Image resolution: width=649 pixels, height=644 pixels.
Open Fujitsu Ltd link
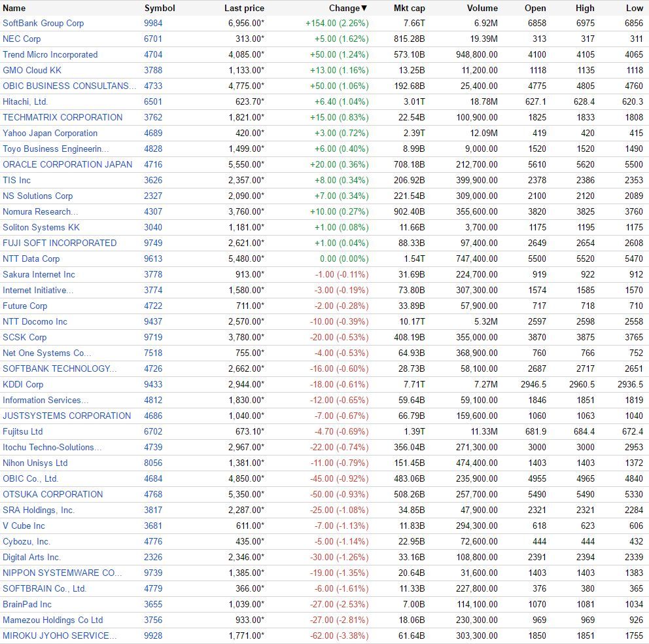click(x=22, y=431)
